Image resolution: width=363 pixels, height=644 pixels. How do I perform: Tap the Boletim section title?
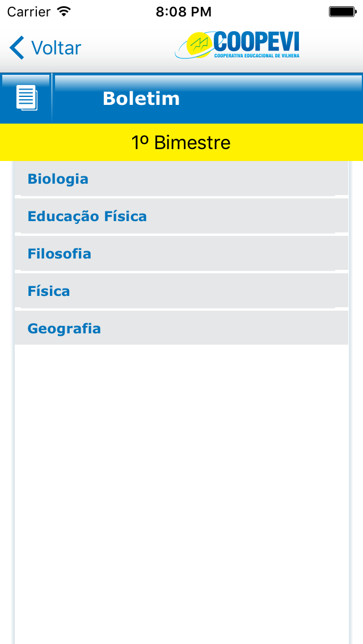(141, 99)
